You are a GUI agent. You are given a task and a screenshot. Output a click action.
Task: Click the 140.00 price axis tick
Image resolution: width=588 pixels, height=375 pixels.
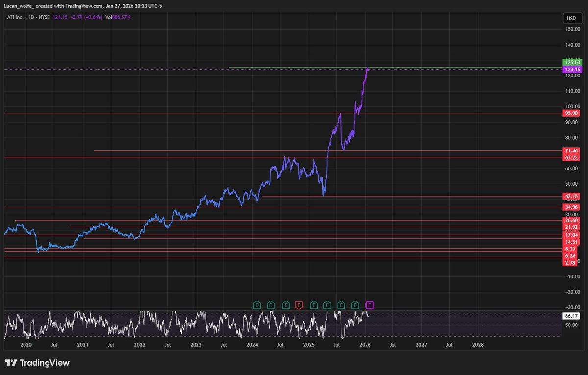(x=573, y=45)
